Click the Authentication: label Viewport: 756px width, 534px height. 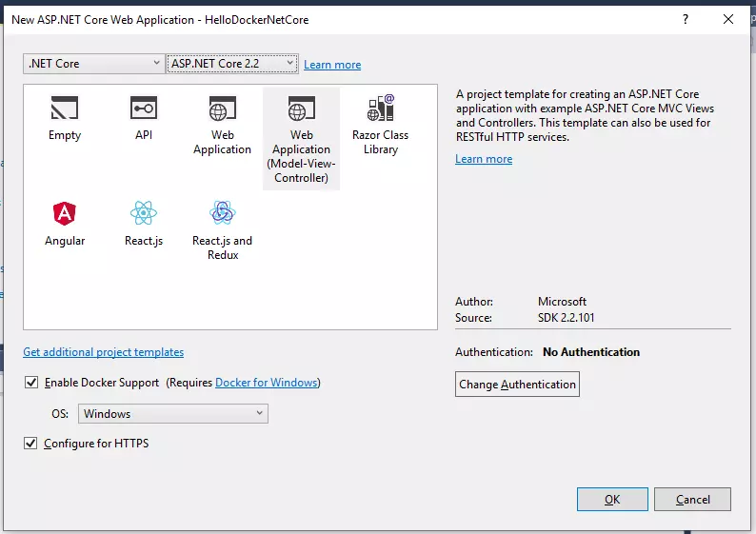click(494, 352)
